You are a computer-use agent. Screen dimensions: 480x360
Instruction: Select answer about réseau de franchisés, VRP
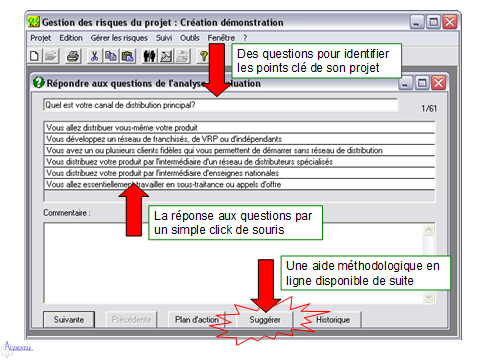239,139
